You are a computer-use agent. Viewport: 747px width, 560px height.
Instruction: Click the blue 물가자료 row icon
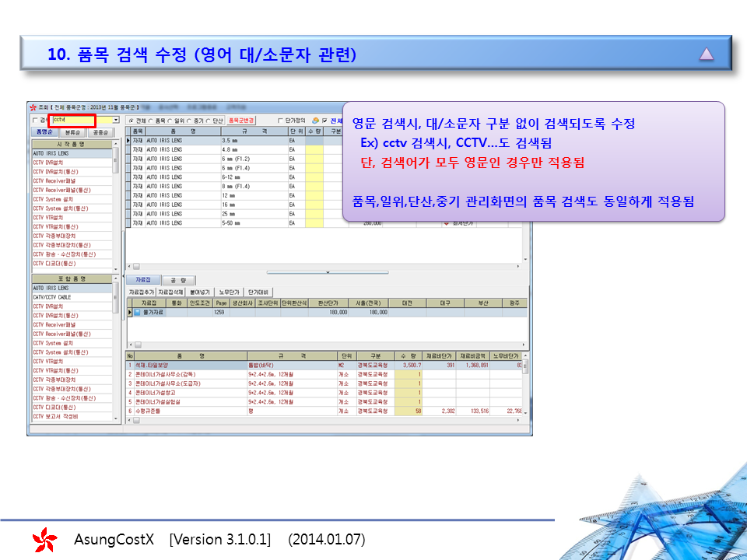click(137, 313)
